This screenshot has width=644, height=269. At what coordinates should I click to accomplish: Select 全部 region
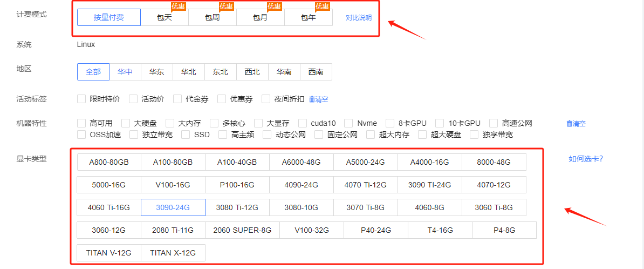coord(93,72)
